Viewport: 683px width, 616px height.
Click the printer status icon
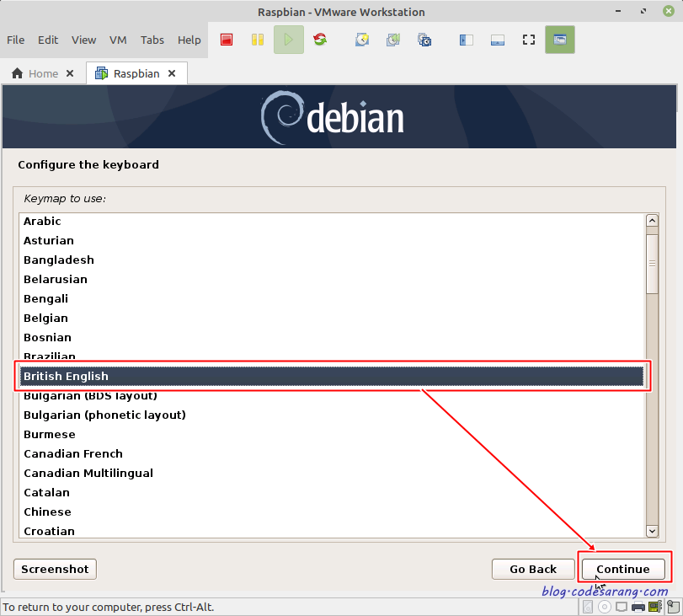coord(638,607)
